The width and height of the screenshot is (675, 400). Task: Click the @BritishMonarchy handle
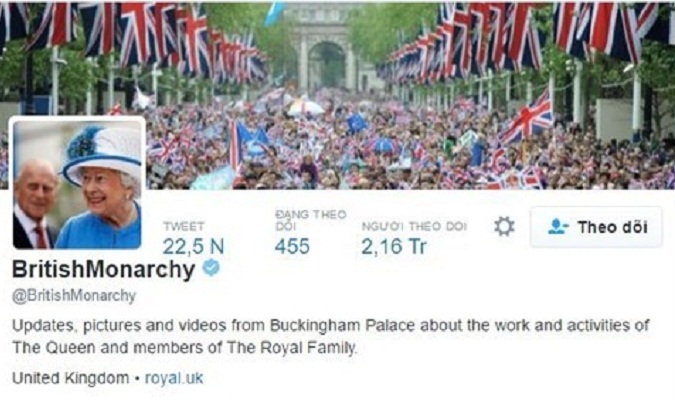pos(74,296)
